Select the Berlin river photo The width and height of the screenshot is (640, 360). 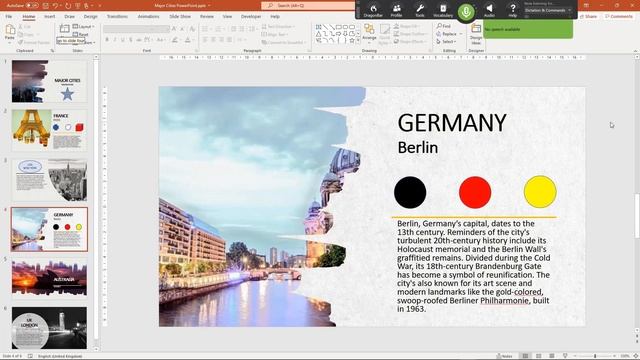pos(253,207)
